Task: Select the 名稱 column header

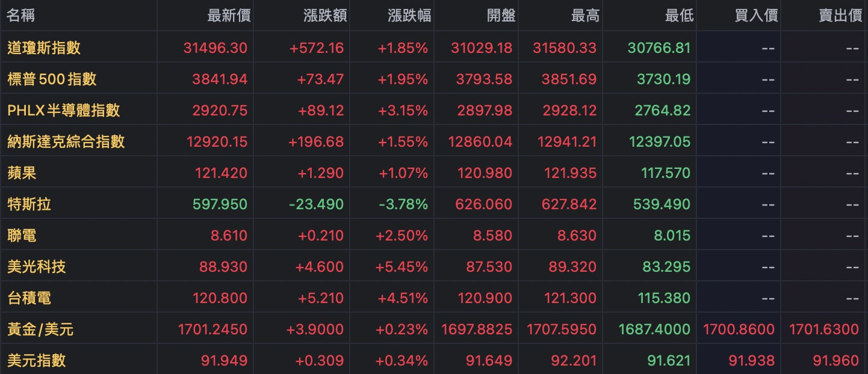Action: (x=21, y=16)
